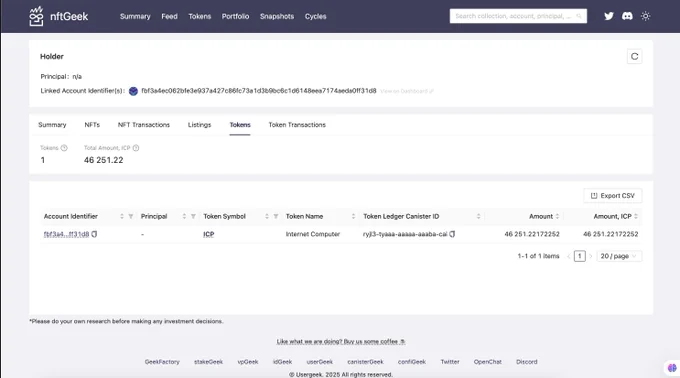The image size is (680, 378).
Task: Open Snapshots in top navigation
Action: 277,16
